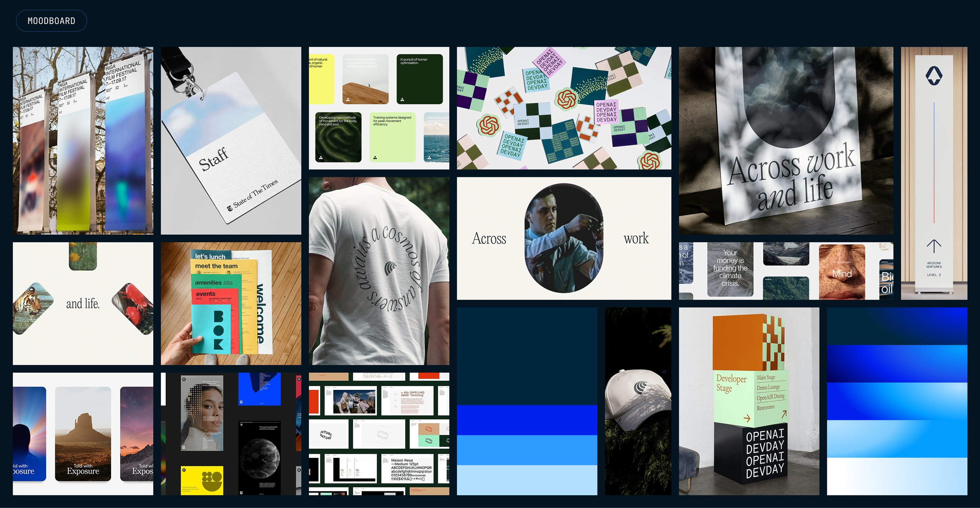The height and width of the screenshot is (508, 980).
Task: Click the dark green 'In pursuit of human optimisation' card
Action: [x=419, y=79]
